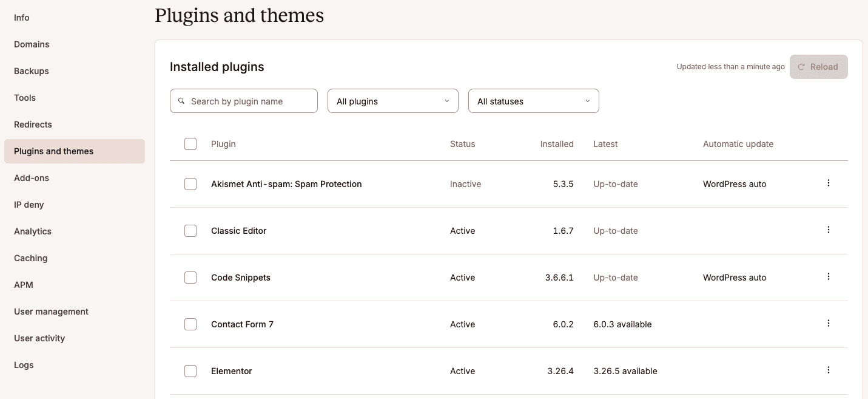This screenshot has width=868, height=399.
Task: Open the Plugins and themes section
Action: click(53, 151)
